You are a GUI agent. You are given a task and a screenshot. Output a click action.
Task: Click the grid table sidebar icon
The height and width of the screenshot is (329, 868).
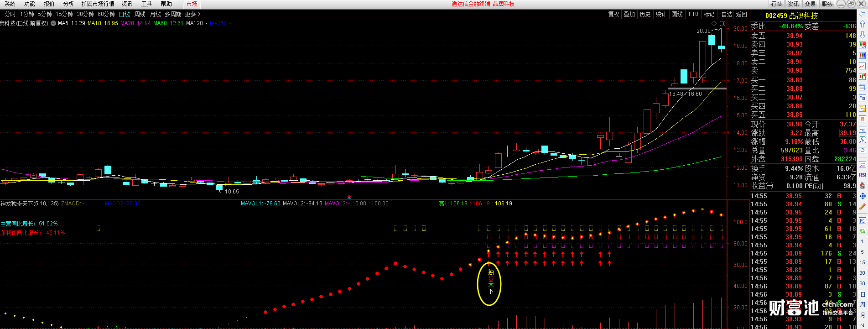[x=863, y=56]
